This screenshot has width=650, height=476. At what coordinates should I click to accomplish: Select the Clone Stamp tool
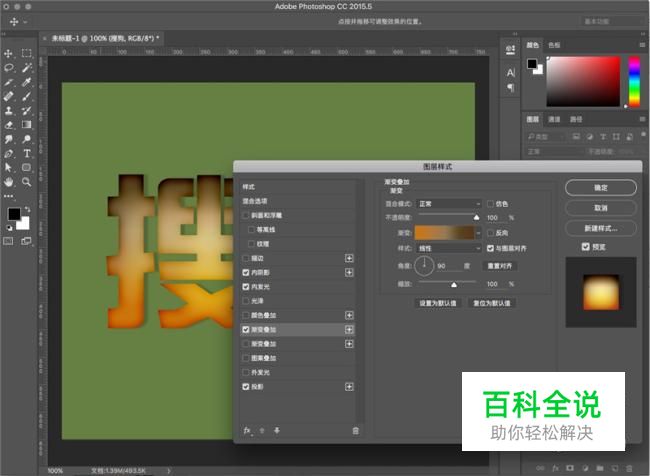pyautogui.click(x=8, y=111)
